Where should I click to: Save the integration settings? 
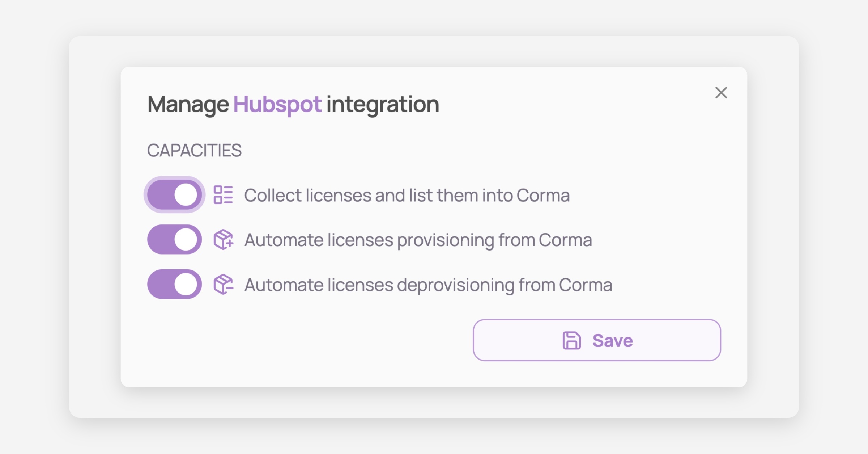click(597, 340)
